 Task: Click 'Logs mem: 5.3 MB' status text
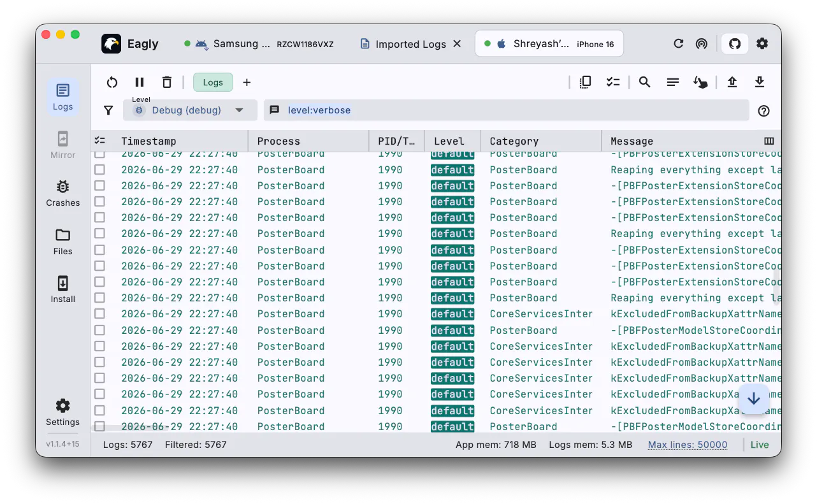591,445
